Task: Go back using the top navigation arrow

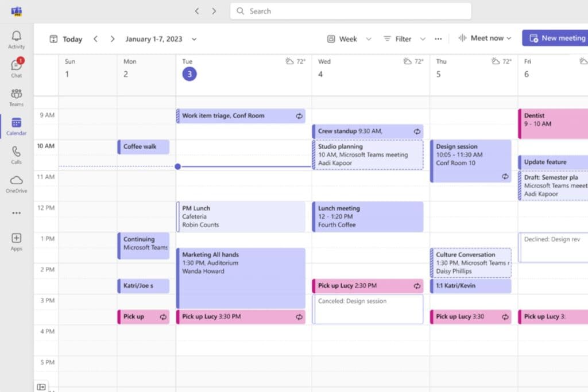Action: (197, 11)
